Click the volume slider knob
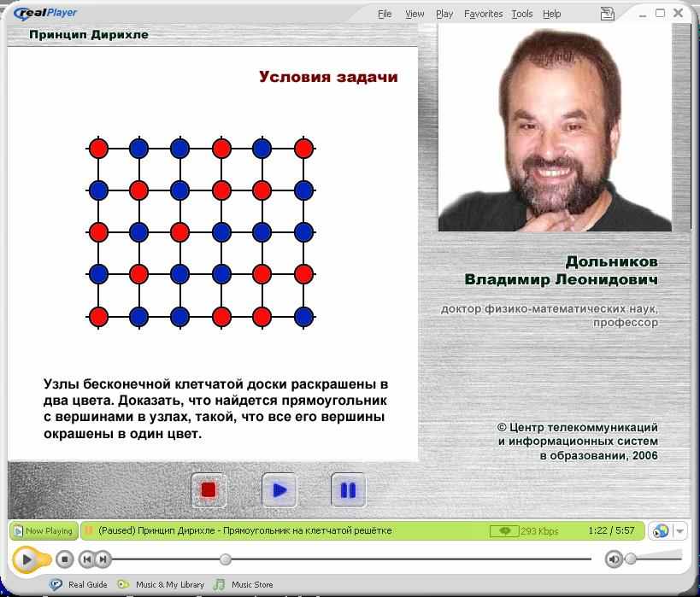The width and height of the screenshot is (700, 597). pos(631,559)
